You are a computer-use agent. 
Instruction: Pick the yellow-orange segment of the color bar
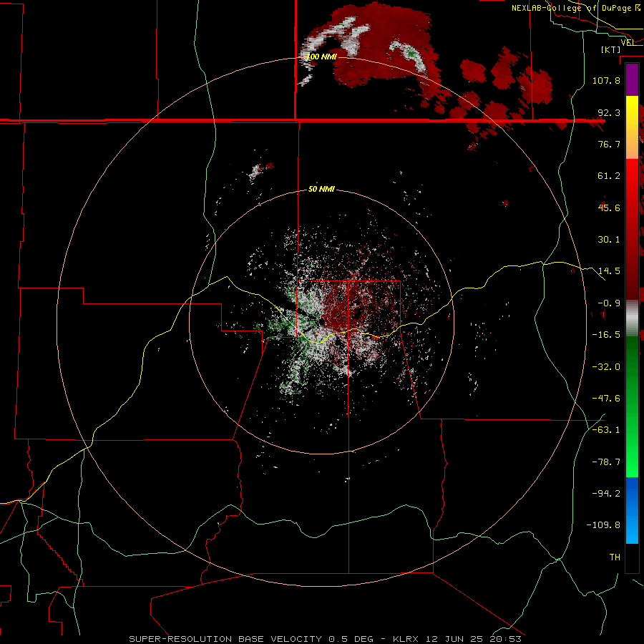[632, 127]
